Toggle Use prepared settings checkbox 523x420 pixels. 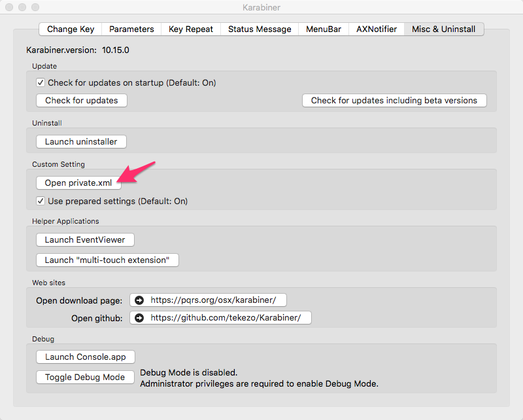point(41,201)
